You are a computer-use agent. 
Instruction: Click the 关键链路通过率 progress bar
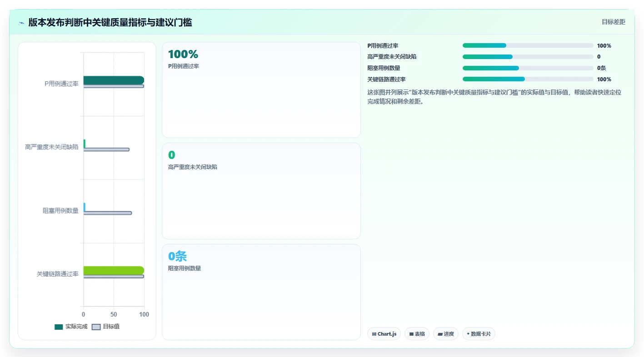pyautogui.click(x=528, y=79)
